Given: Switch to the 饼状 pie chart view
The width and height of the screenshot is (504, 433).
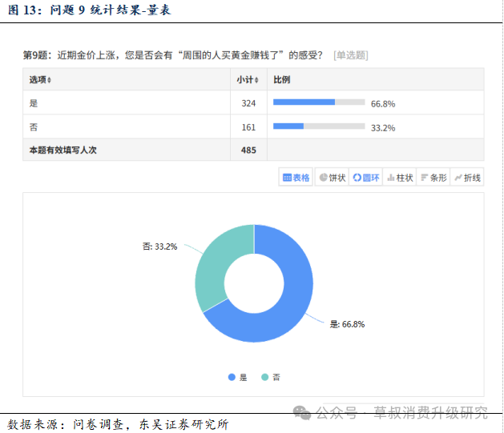Looking at the screenshot, I should point(332,177).
